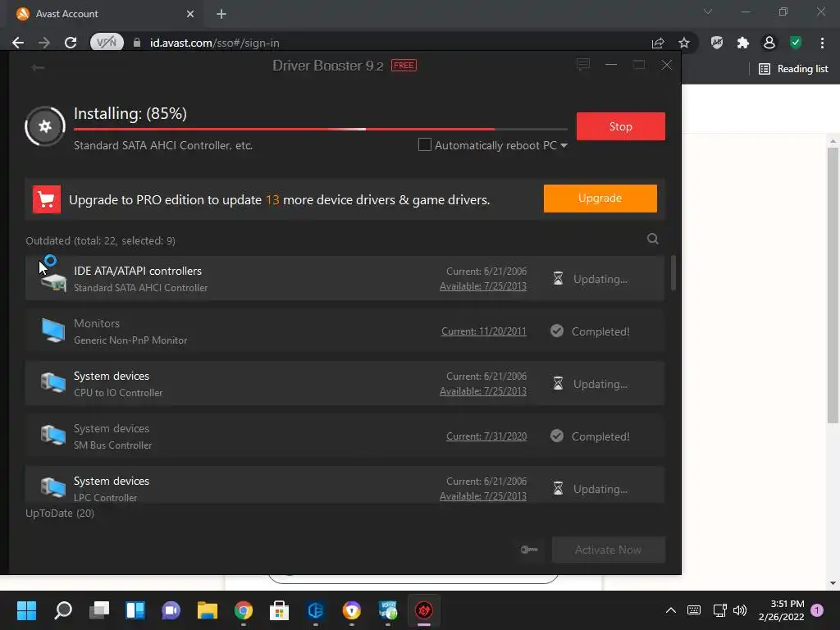Click the red shopping cart icon
This screenshot has height=630, width=840.
tap(47, 200)
